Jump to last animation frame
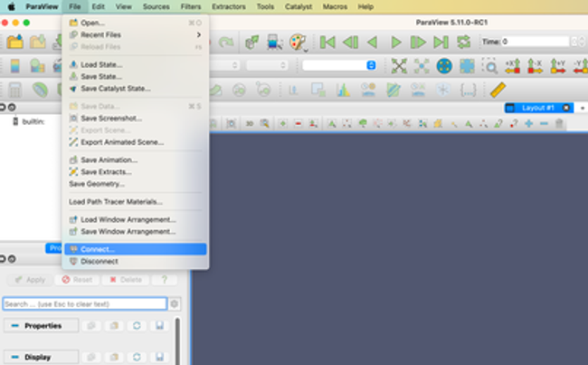This screenshot has width=588, height=365. pos(441,42)
